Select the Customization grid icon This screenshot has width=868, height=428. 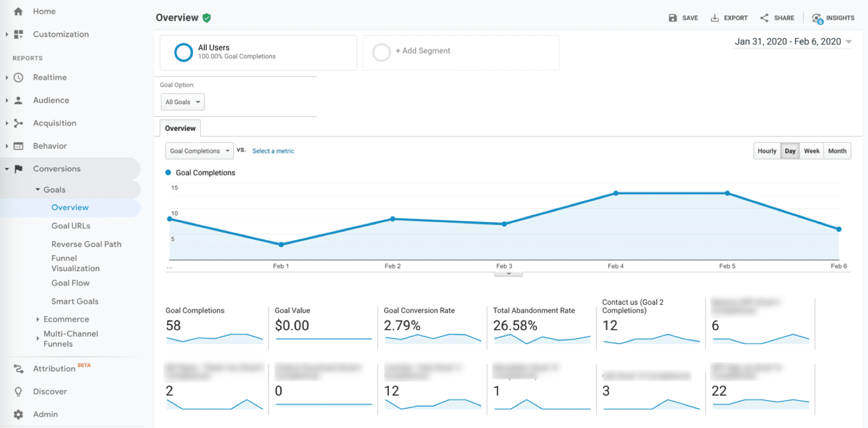pos(18,34)
